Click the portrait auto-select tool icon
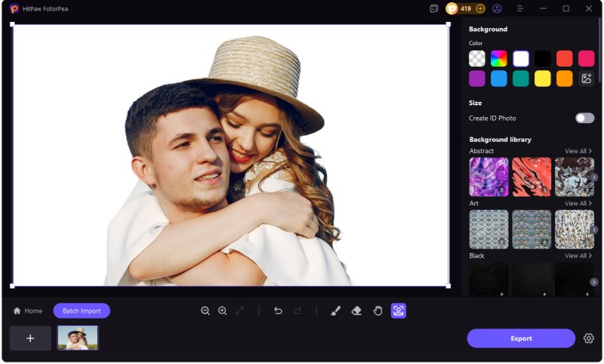 point(399,311)
